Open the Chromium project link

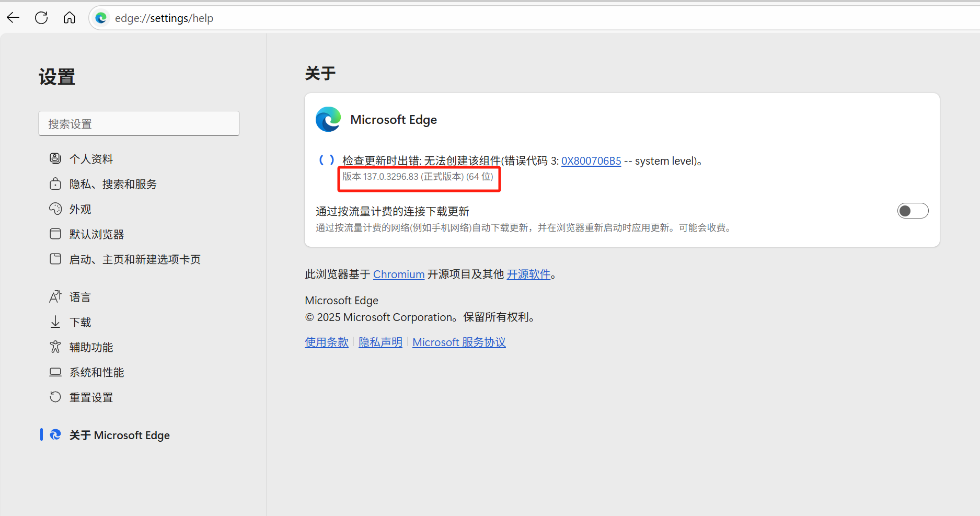click(398, 274)
